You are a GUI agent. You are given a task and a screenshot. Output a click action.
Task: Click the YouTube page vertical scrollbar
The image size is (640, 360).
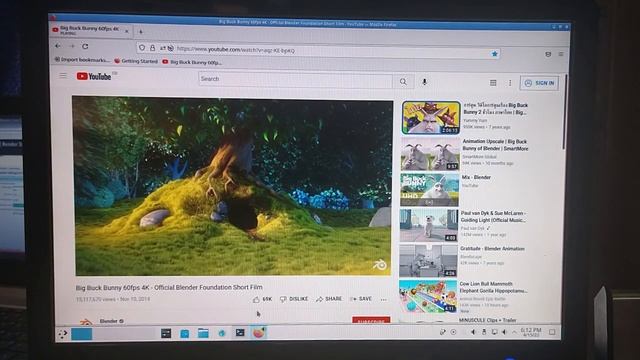pyautogui.click(x=565, y=112)
